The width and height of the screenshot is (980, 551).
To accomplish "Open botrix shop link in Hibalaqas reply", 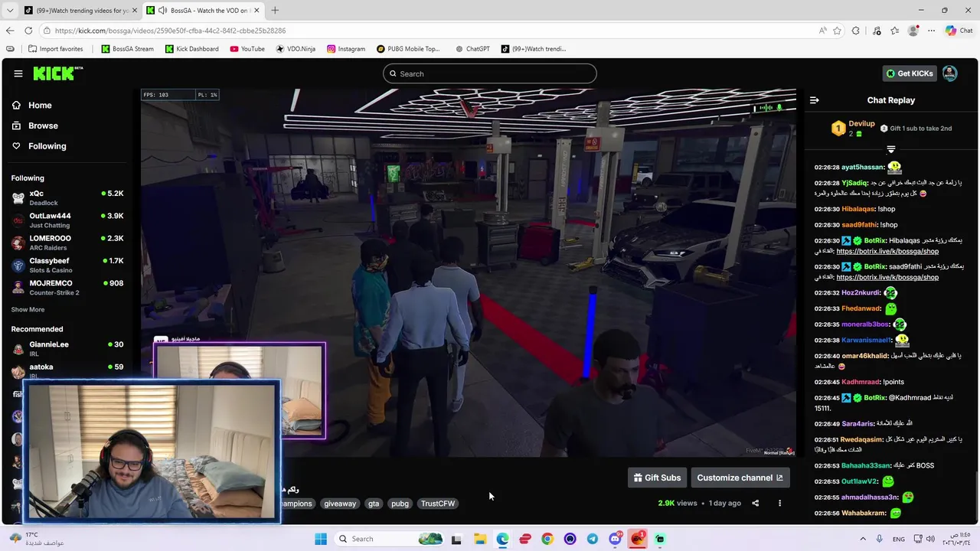I will click(887, 251).
